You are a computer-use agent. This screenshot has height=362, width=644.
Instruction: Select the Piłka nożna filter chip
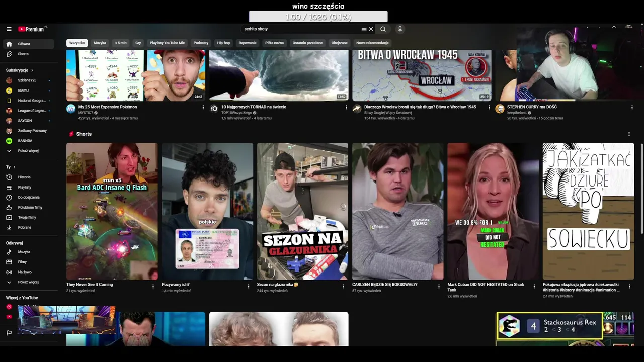(274, 43)
